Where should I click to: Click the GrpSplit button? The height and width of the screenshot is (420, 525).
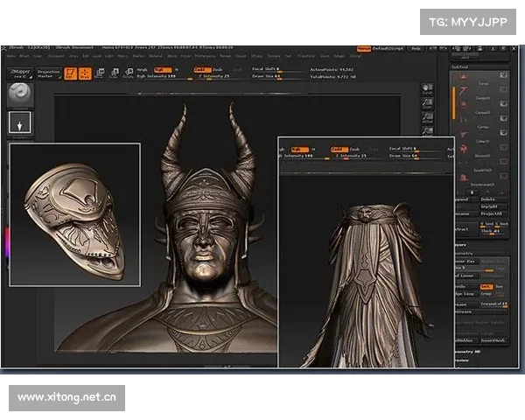coord(493,206)
